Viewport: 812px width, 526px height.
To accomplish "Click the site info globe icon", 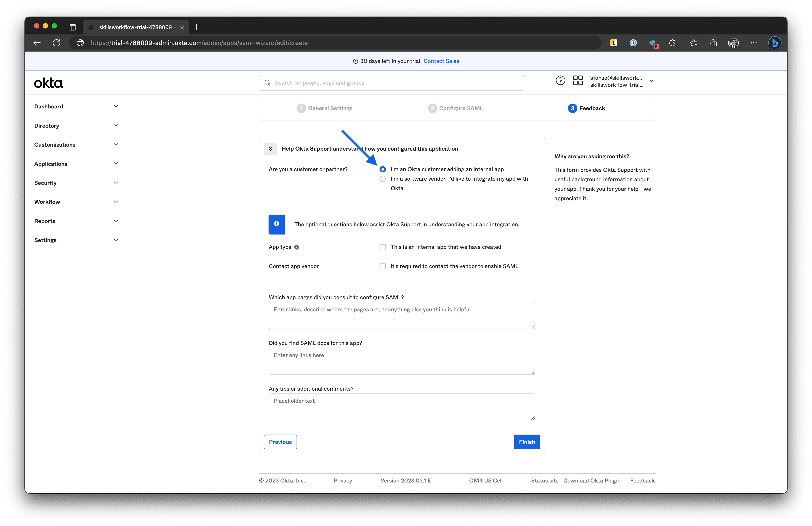I will click(x=81, y=43).
